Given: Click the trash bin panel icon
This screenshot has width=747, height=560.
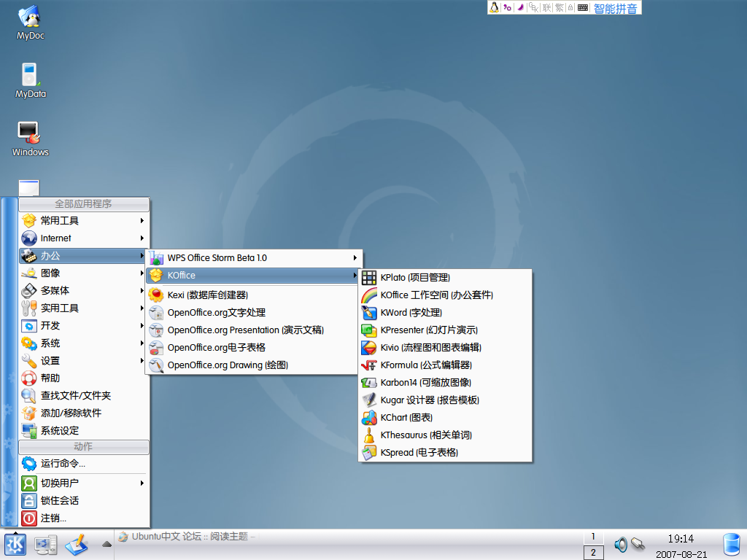Looking at the screenshot, I should (x=732, y=545).
